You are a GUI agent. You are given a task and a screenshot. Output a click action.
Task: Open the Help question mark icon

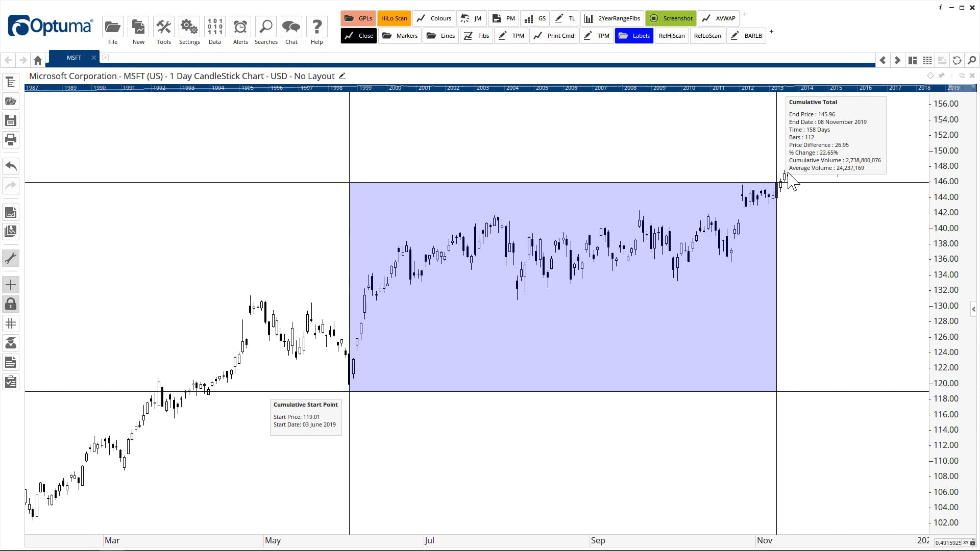pyautogui.click(x=316, y=27)
